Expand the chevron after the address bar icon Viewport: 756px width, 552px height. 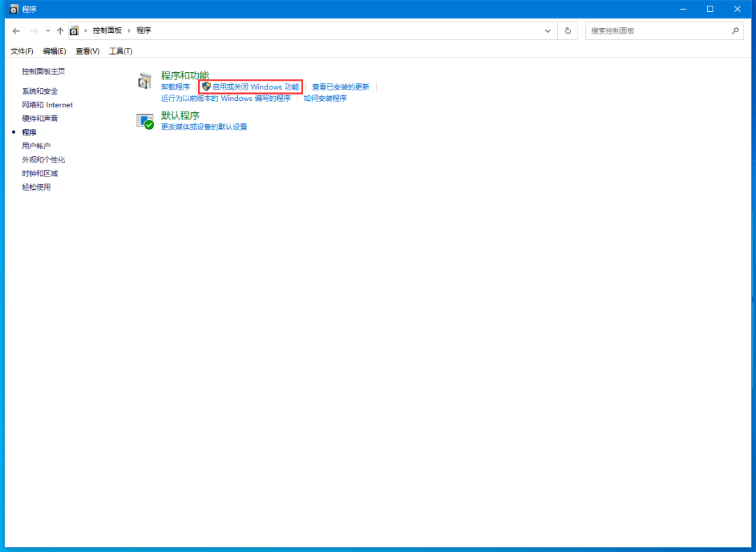86,30
